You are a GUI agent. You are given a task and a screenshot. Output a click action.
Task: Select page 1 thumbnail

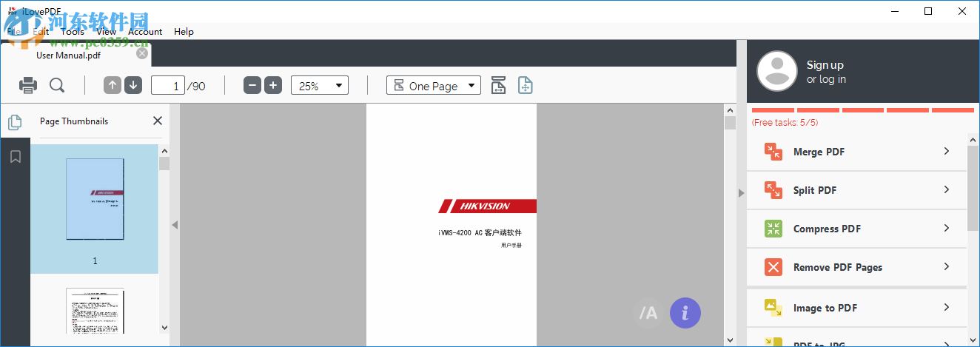tap(95, 199)
